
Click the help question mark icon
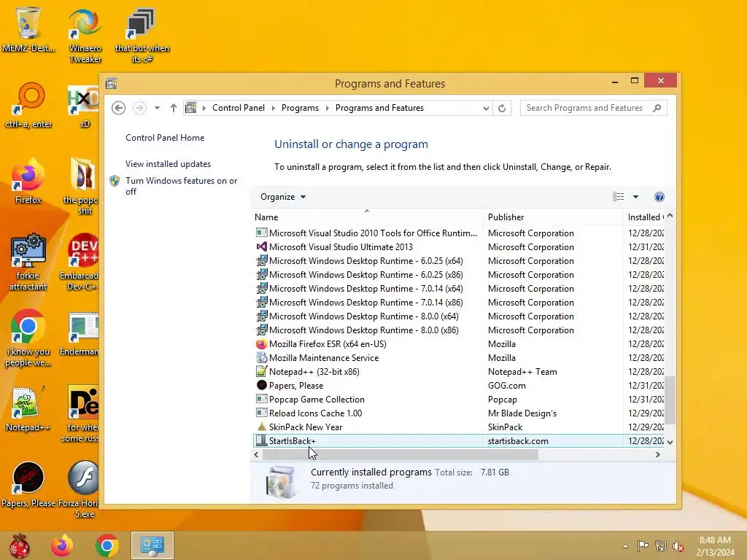coord(659,197)
